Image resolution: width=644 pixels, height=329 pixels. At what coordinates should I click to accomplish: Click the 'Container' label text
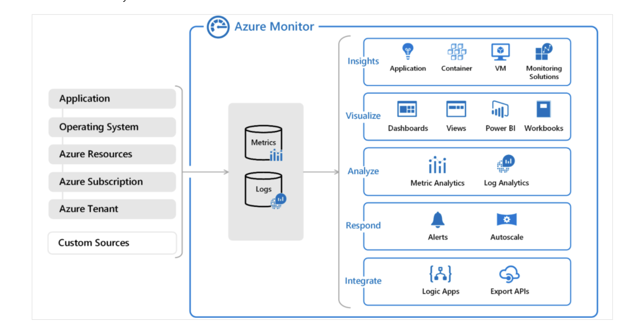coord(457,68)
